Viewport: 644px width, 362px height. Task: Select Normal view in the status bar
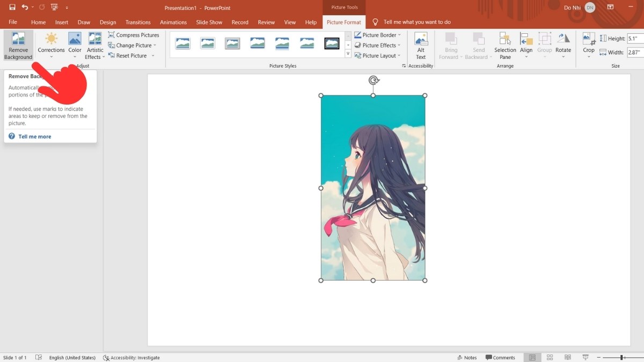pos(532,358)
